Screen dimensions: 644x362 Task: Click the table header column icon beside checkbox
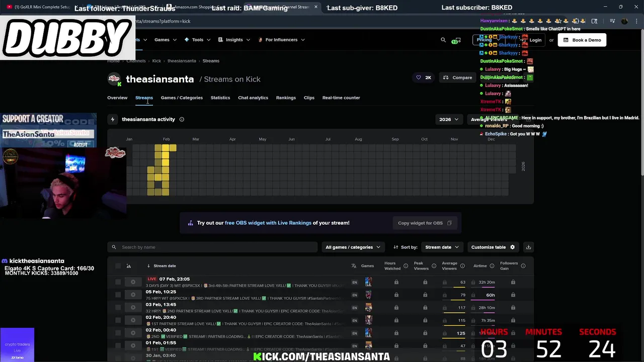point(129,266)
